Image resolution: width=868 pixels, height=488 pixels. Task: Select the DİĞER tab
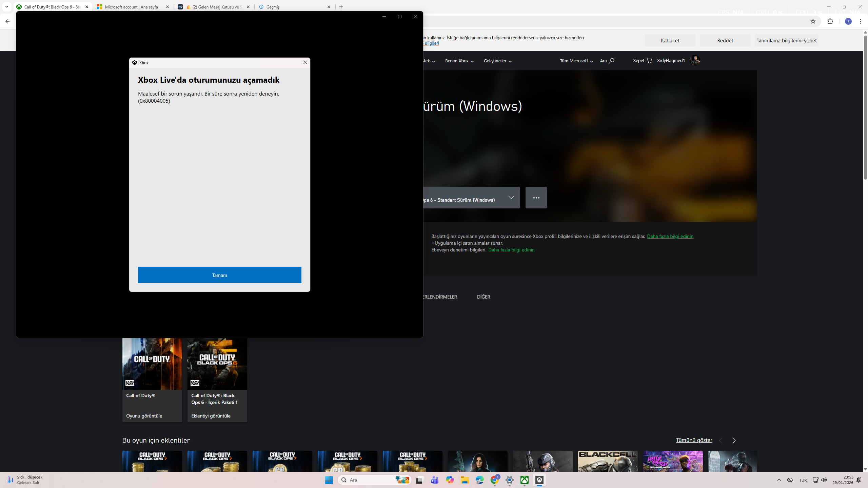tap(484, 297)
